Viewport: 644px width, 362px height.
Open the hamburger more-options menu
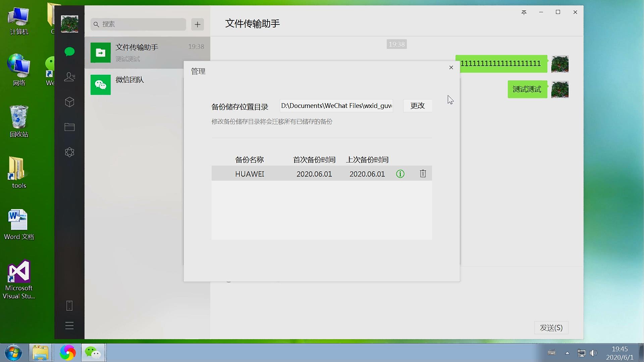point(69,326)
